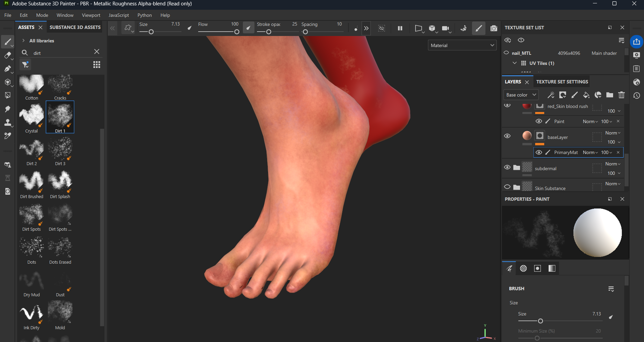Toggle visibility of subdermal folder
Viewport: 644px width, 342px height.
tap(507, 167)
